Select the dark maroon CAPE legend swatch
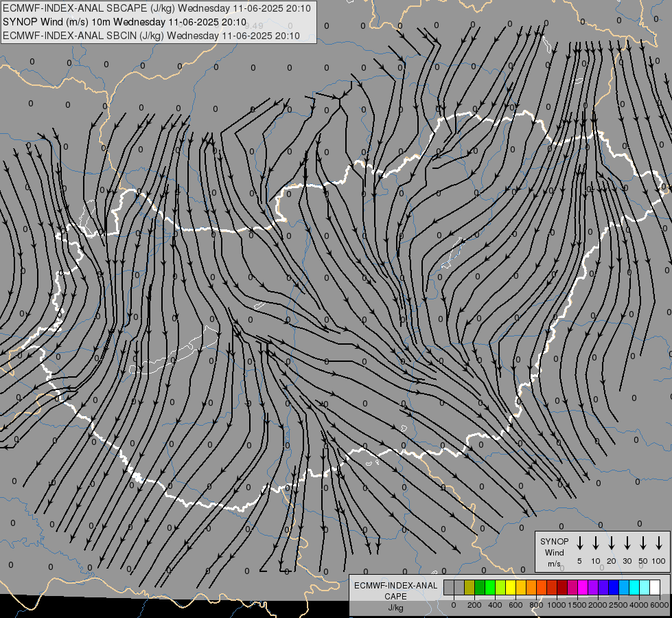The height and width of the screenshot is (618, 672). click(562, 588)
